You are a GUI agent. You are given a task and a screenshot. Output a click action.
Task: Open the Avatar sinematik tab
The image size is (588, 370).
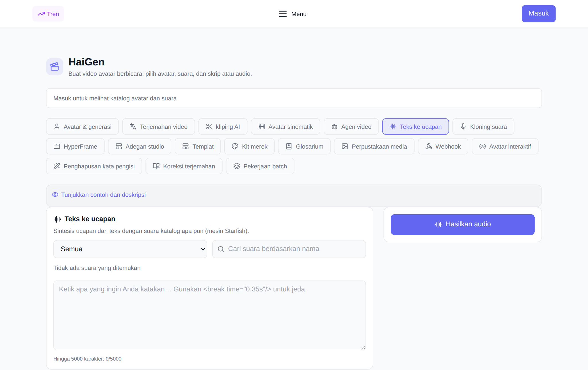[286, 126]
